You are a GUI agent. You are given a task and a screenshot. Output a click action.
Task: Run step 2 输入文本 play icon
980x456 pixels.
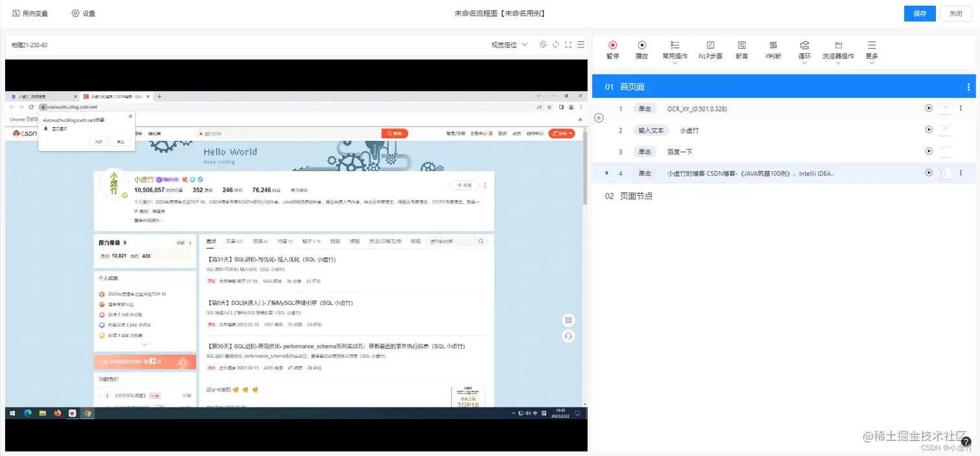click(929, 130)
